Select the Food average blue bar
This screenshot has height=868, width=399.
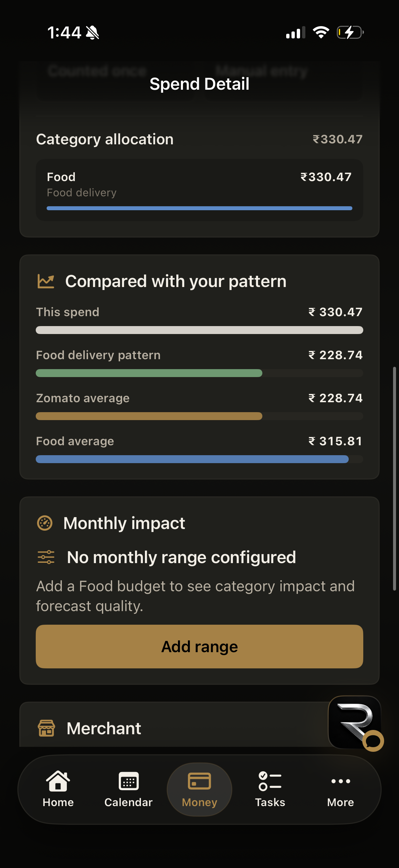192,459
